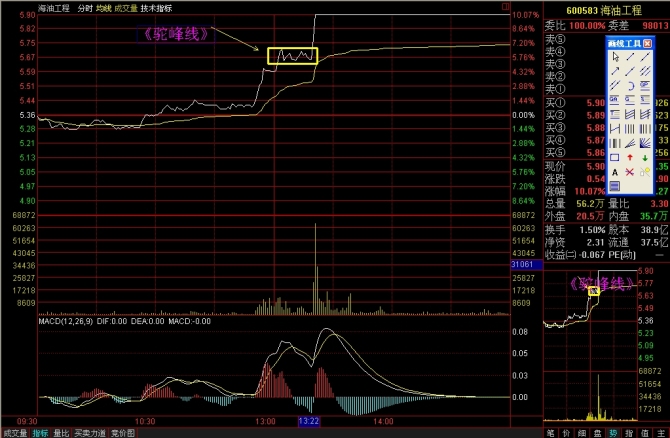This screenshot has width=670, height=438.
Task: Select the 价 tab in right panel
Action: click(x=566, y=433)
